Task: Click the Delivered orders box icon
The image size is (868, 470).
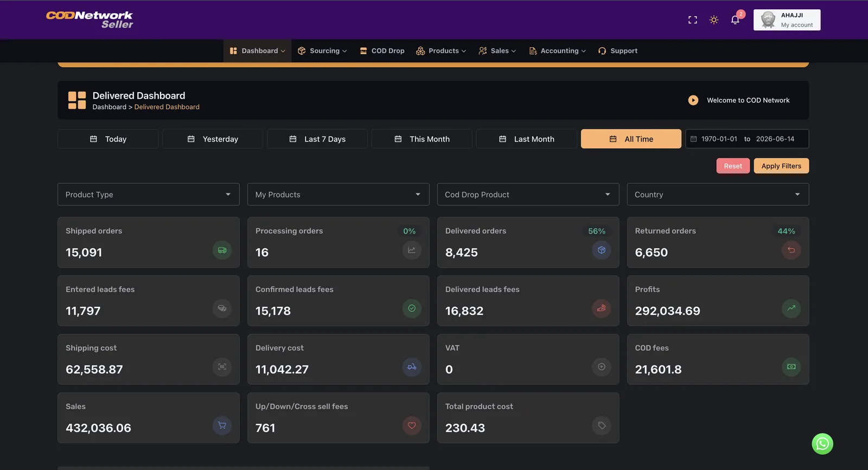Action: point(602,250)
